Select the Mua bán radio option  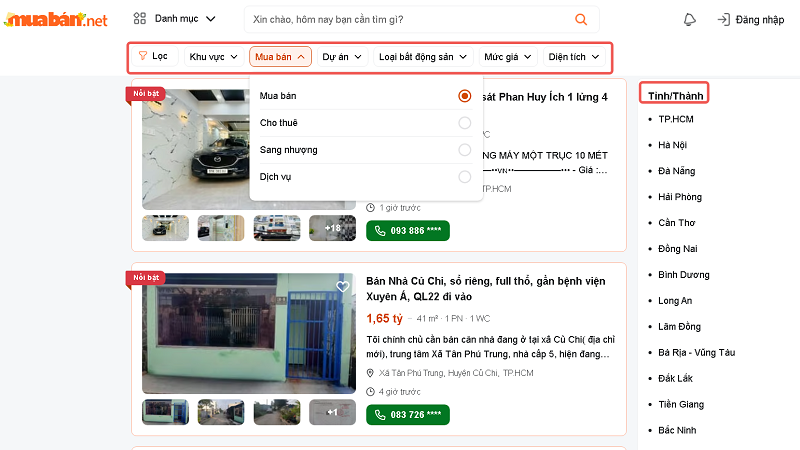[464, 96]
